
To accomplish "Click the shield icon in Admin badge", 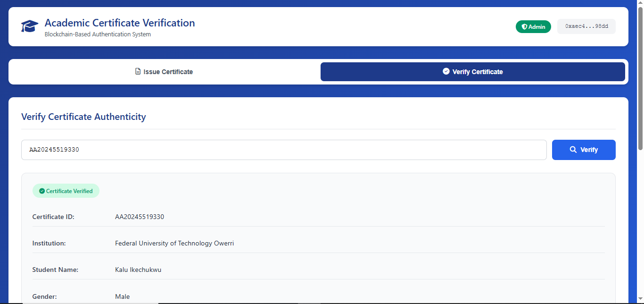I will coord(524,27).
